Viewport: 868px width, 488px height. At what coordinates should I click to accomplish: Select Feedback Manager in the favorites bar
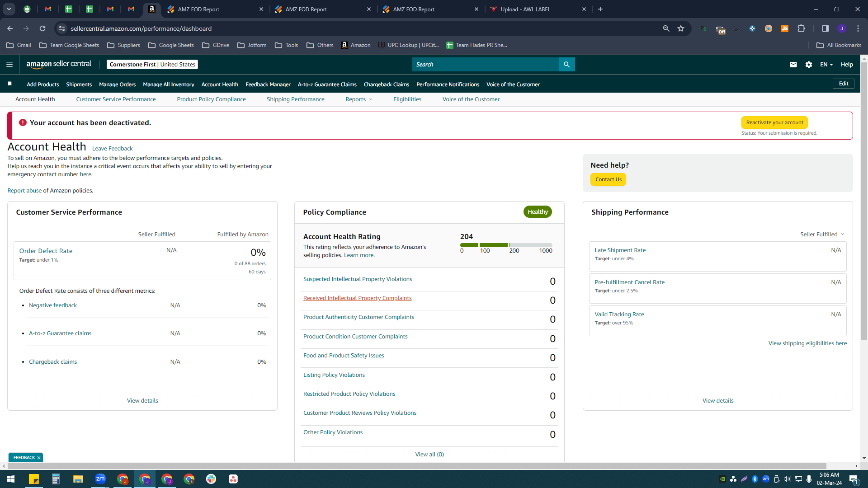click(x=268, y=84)
